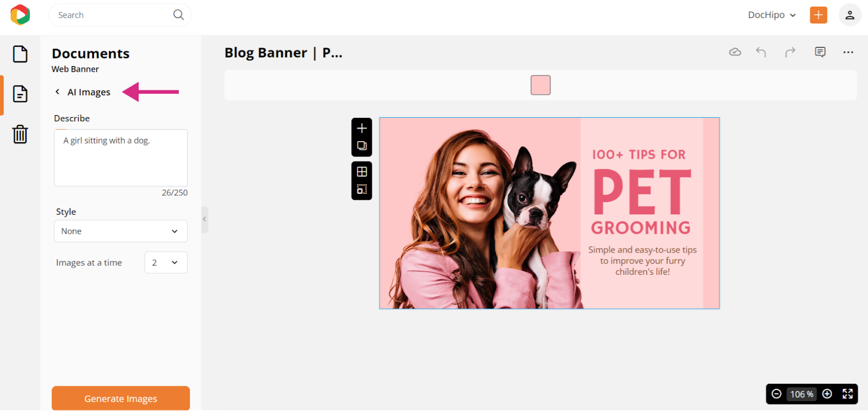Select the PET heading text on banner
Image resolution: width=868 pixels, height=411 pixels.
(642, 192)
